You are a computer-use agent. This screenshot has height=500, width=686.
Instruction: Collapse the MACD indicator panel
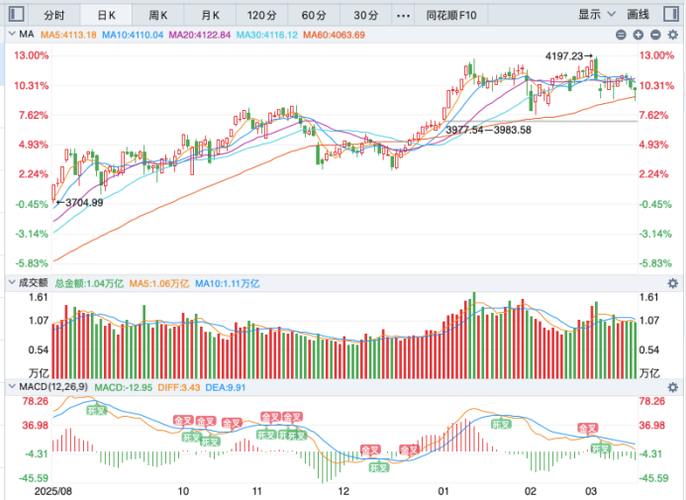point(10,386)
